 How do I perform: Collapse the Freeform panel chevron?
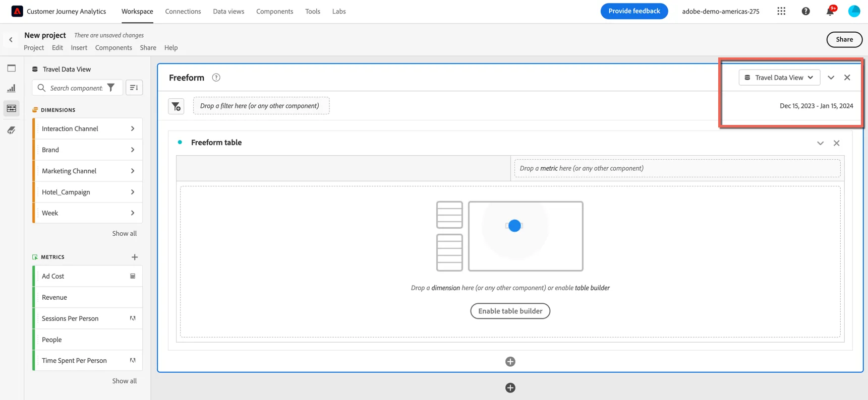point(831,78)
